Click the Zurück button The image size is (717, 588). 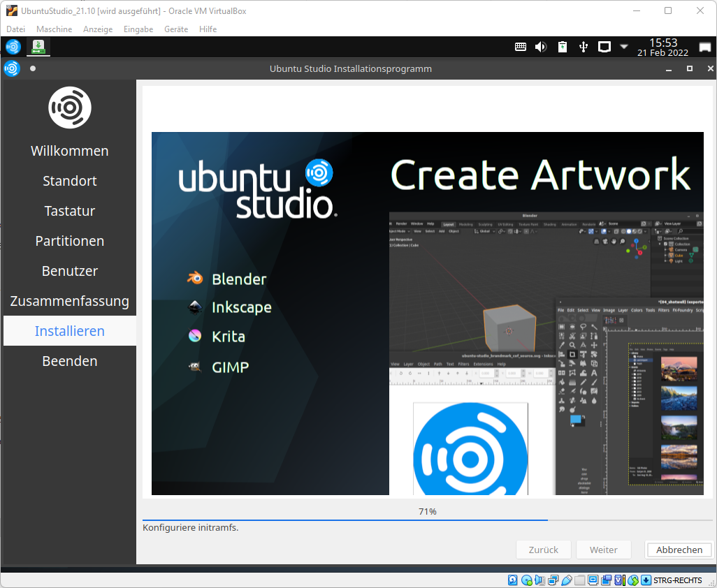pyautogui.click(x=543, y=550)
